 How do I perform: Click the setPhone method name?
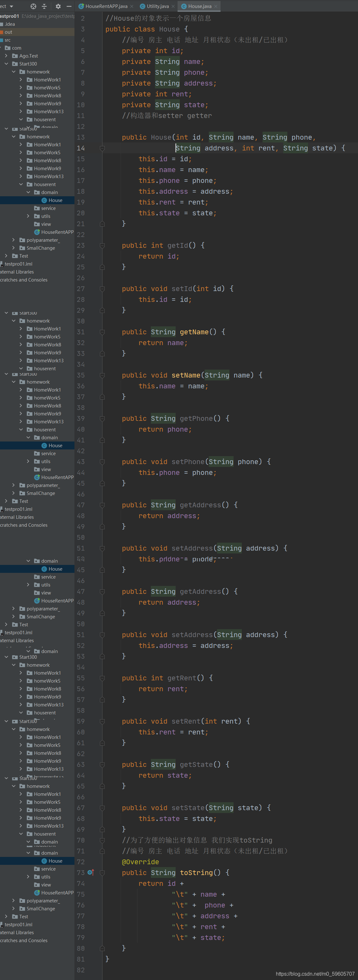click(188, 462)
